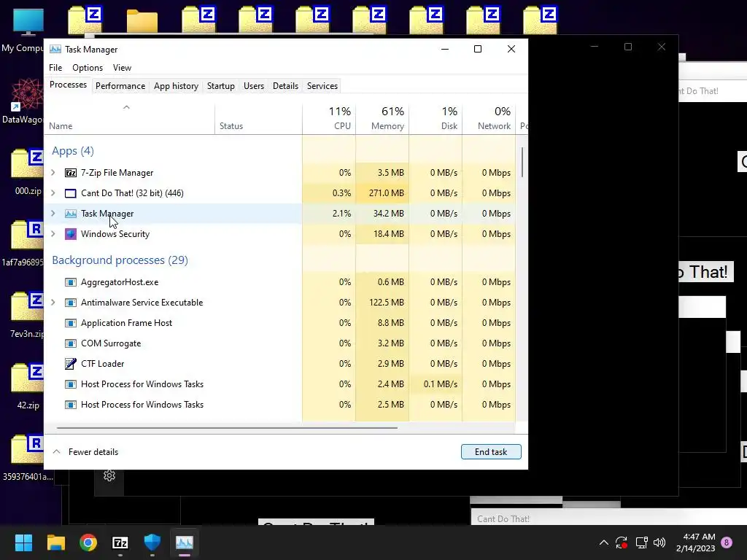Switch to the App history tab
This screenshot has height=560, width=747.
click(x=176, y=86)
